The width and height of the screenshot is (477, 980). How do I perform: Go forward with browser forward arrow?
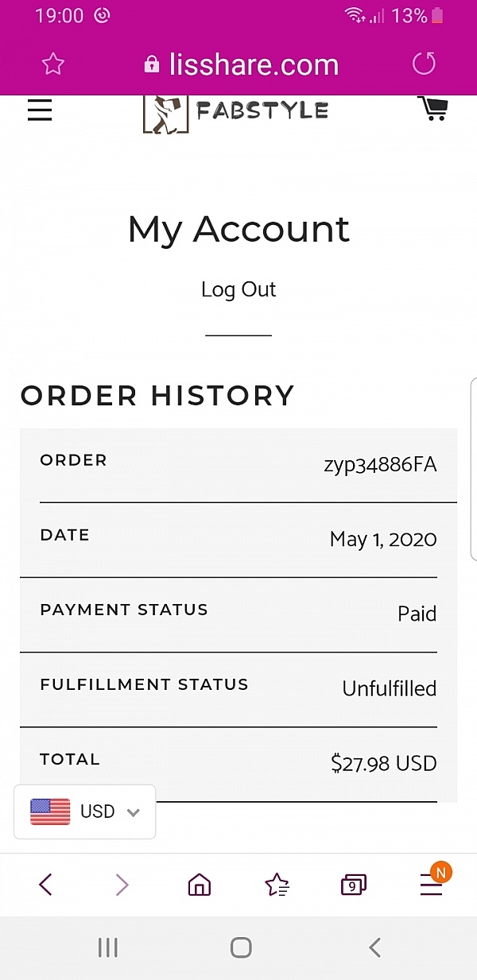tap(122, 884)
